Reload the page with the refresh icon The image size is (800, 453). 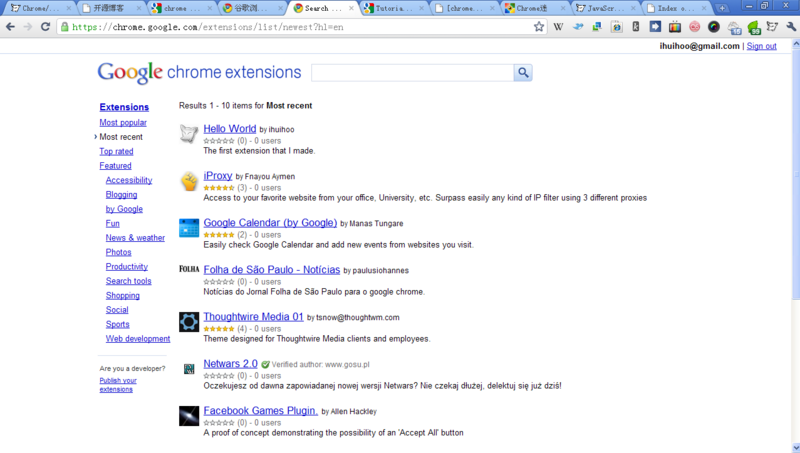(45, 27)
